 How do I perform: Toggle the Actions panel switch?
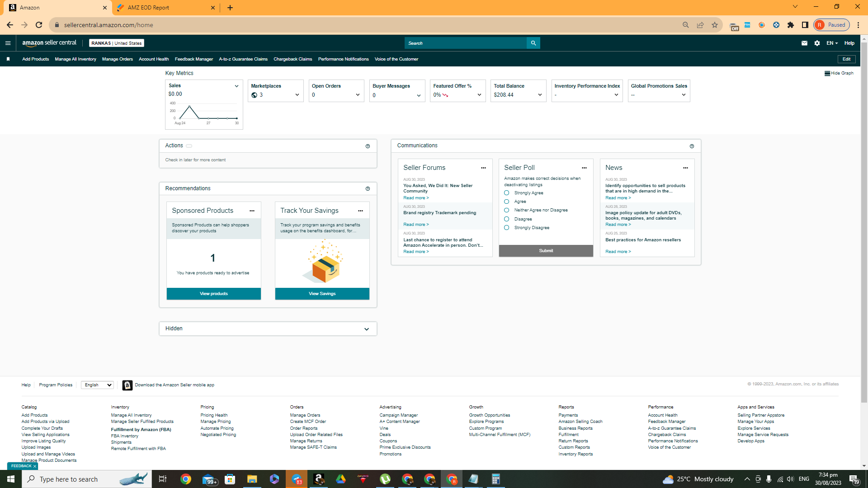(189, 146)
